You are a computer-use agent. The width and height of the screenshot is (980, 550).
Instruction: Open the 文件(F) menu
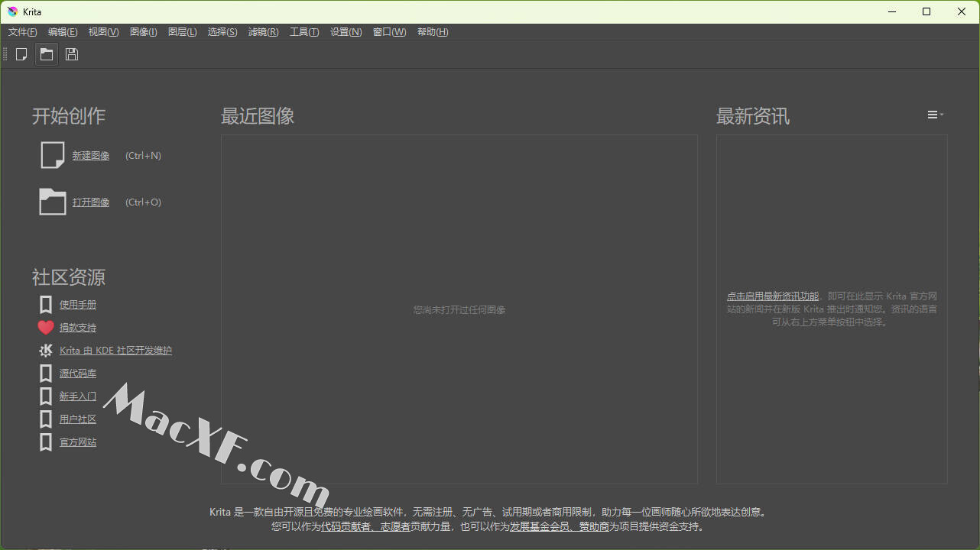[22, 32]
